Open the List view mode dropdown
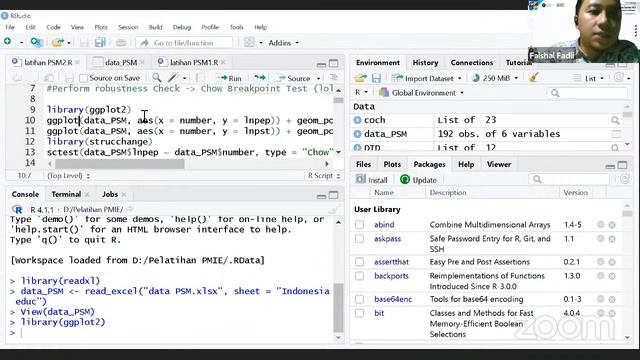The width and height of the screenshot is (640, 360). point(589,78)
